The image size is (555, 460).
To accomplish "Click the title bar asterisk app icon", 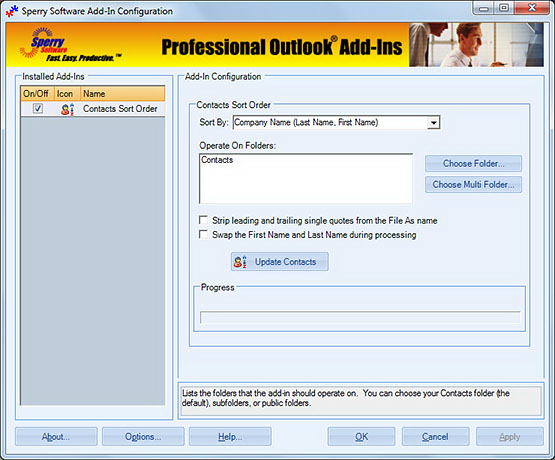I will click(12, 11).
